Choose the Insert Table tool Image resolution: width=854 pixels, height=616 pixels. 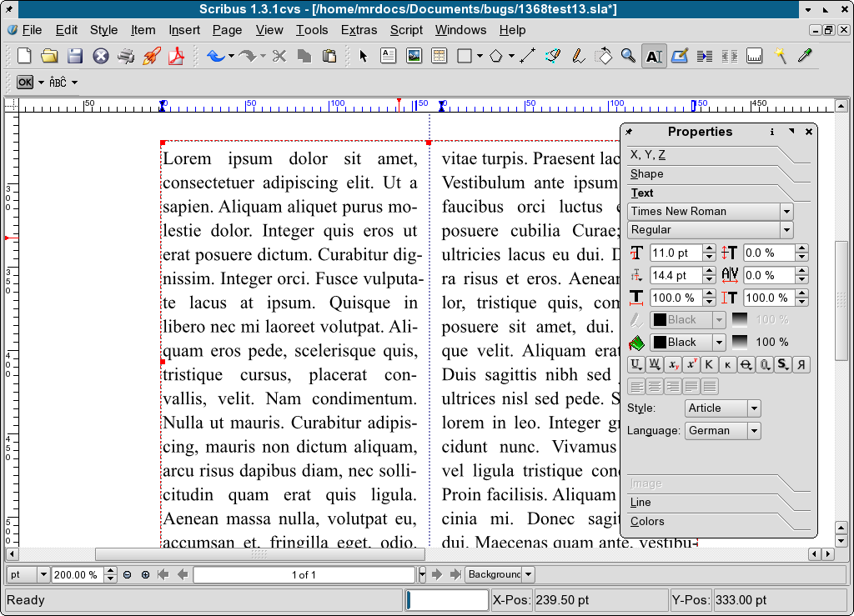pos(439,56)
